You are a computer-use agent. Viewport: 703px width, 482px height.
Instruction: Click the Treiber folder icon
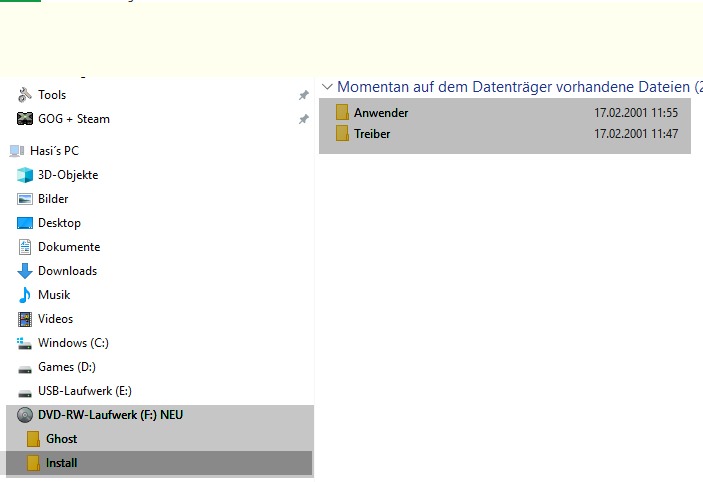point(342,134)
